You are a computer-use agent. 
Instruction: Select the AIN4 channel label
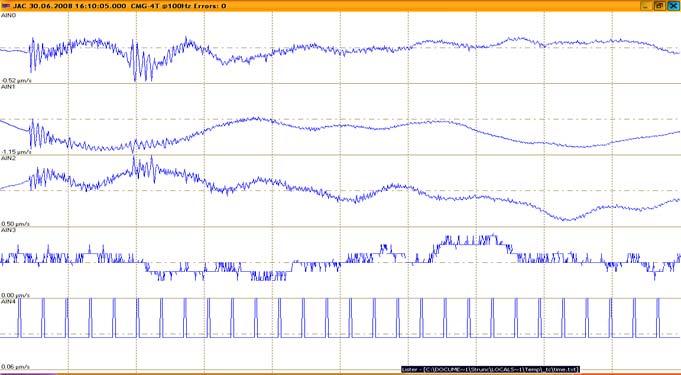9,301
